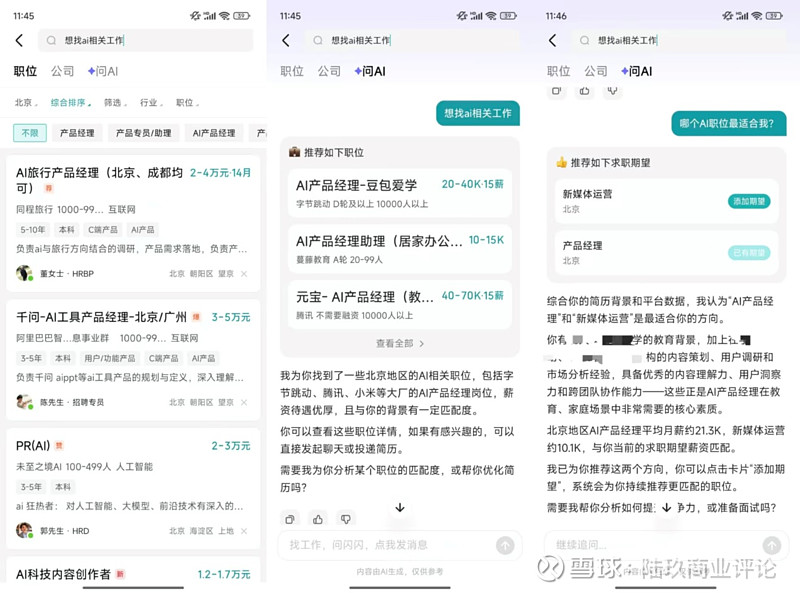The image size is (800, 593).
Task: Tap battery indicator in left status bar
Action: point(242,16)
